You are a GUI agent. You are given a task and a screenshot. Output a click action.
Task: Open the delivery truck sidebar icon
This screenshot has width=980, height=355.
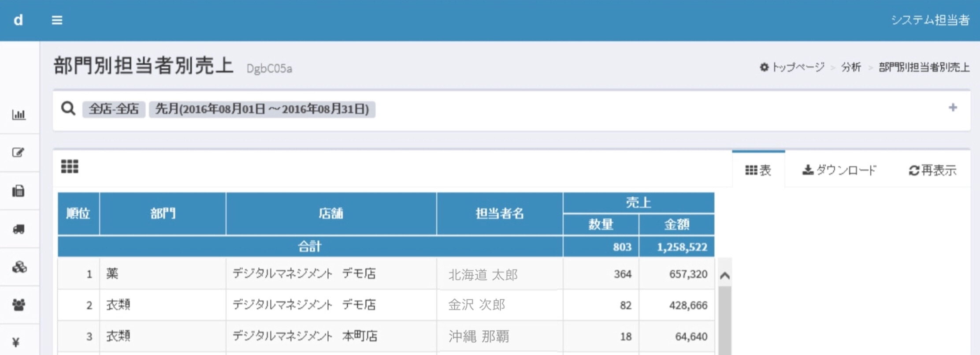[x=19, y=229]
